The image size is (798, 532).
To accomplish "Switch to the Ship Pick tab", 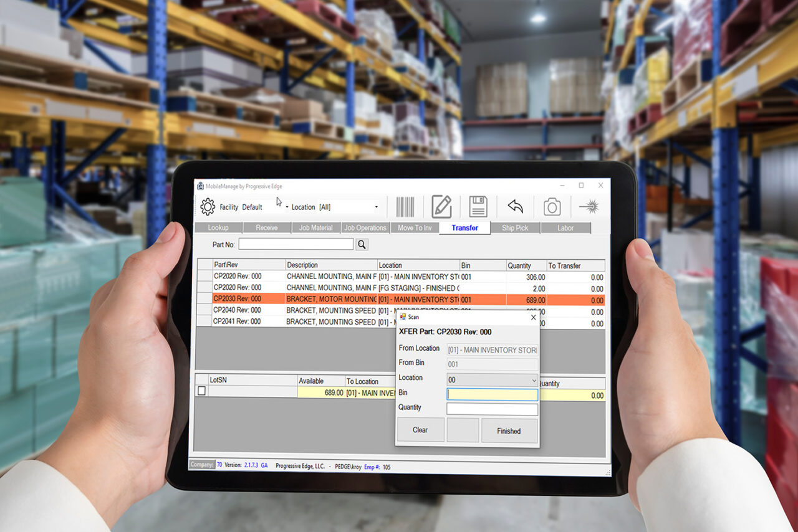I will pyautogui.click(x=515, y=228).
